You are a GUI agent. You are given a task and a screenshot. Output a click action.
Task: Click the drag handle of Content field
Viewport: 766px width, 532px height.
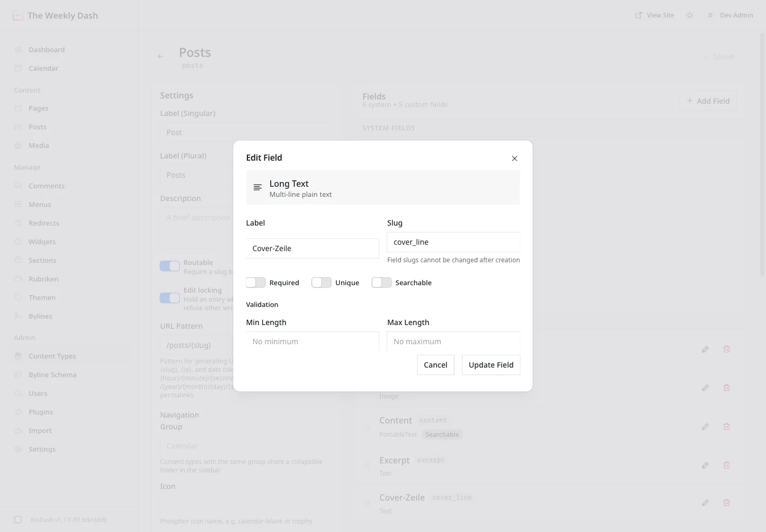click(368, 427)
